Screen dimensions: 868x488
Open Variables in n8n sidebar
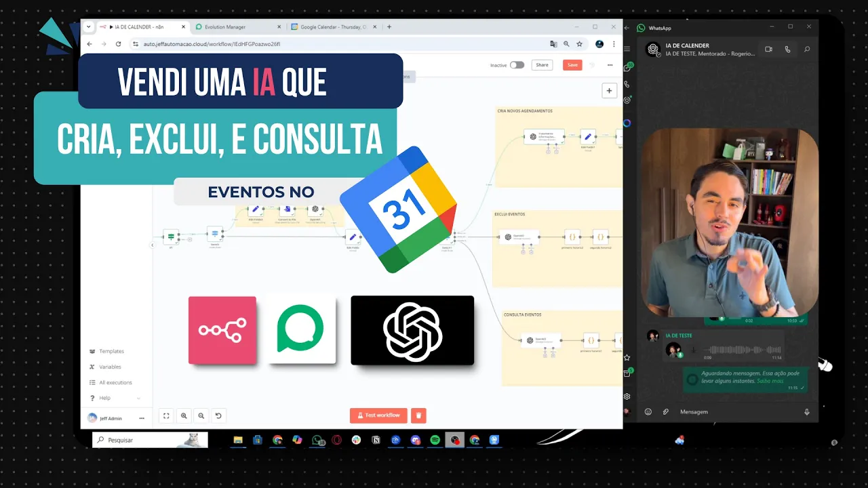pyautogui.click(x=110, y=367)
